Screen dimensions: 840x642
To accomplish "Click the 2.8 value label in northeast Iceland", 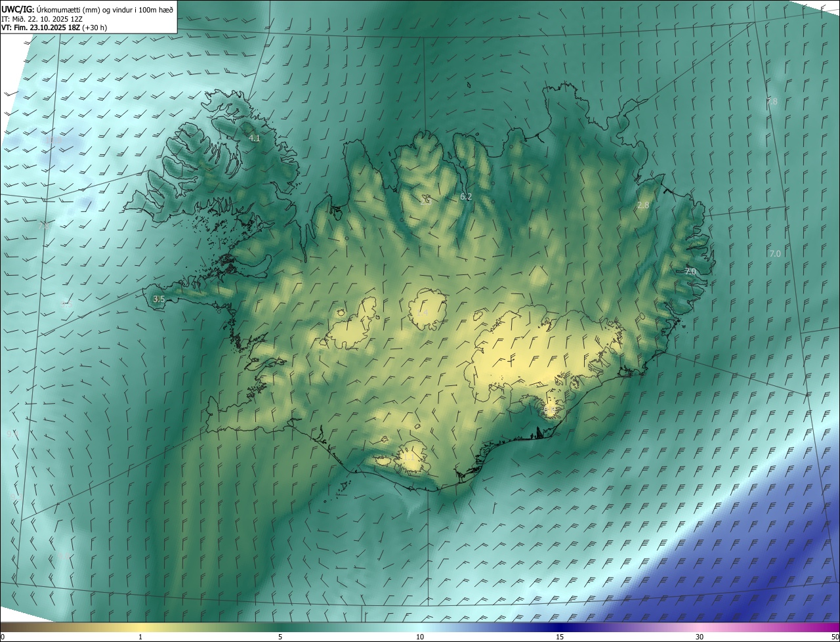I will point(643,205).
